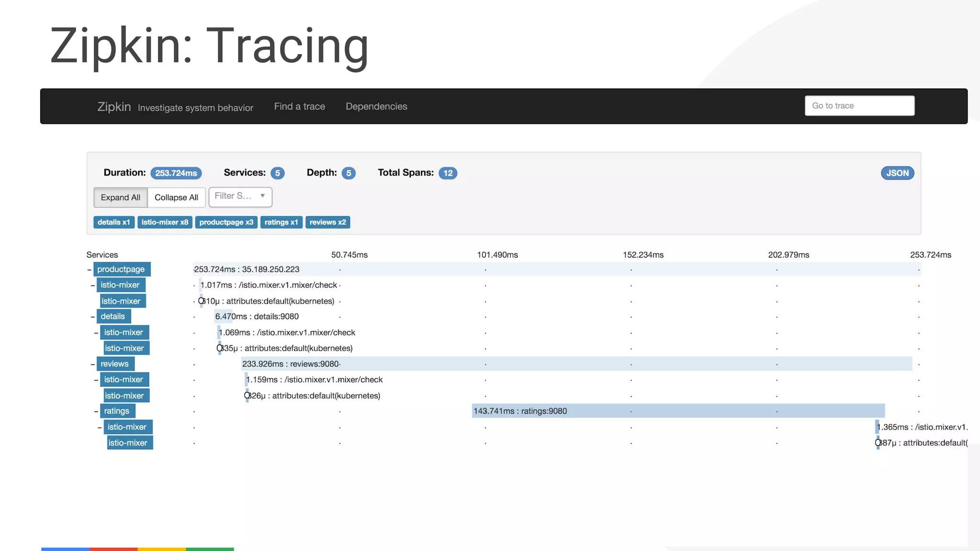
Task: Open the 1.159ms mixer/check span
Action: (314, 380)
